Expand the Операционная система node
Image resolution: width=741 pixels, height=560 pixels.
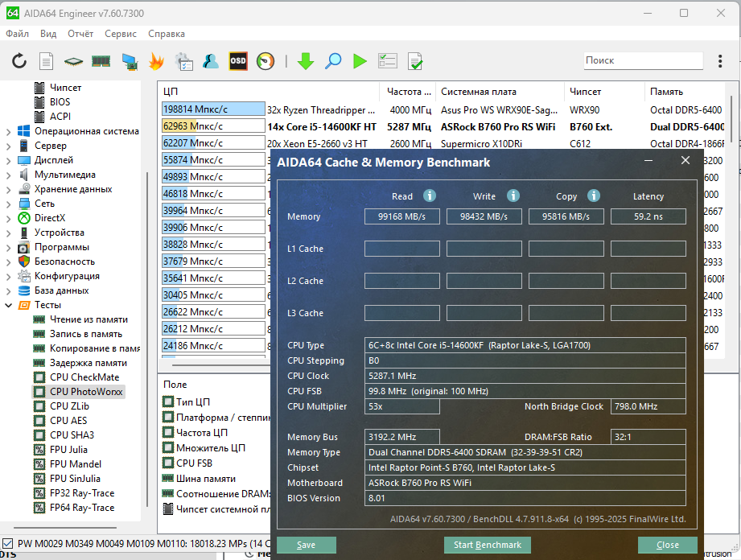tap(9, 132)
